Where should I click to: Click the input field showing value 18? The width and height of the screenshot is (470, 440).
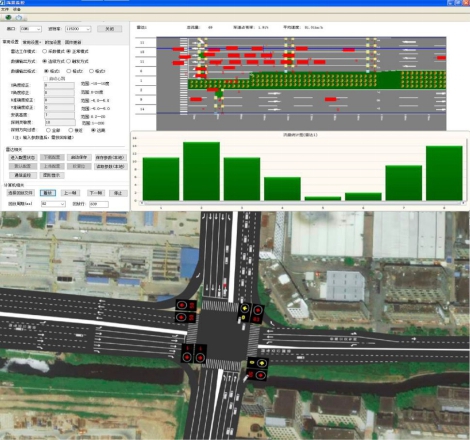(x=60, y=123)
